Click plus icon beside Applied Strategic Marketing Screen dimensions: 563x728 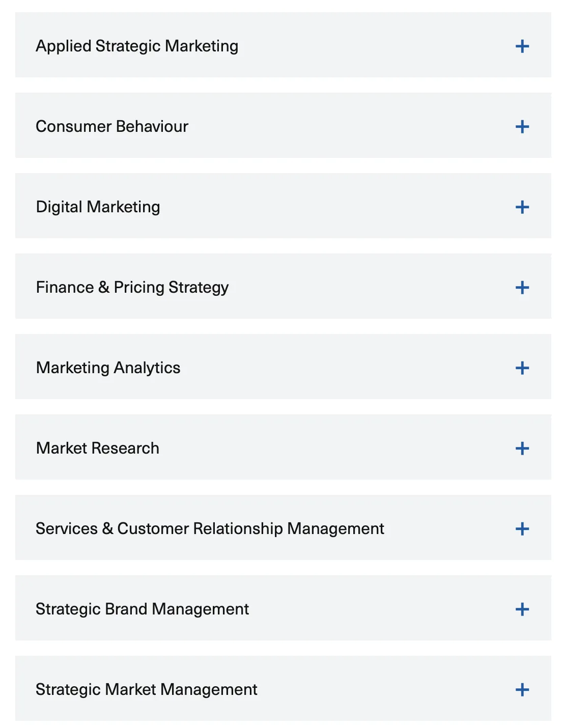click(522, 46)
